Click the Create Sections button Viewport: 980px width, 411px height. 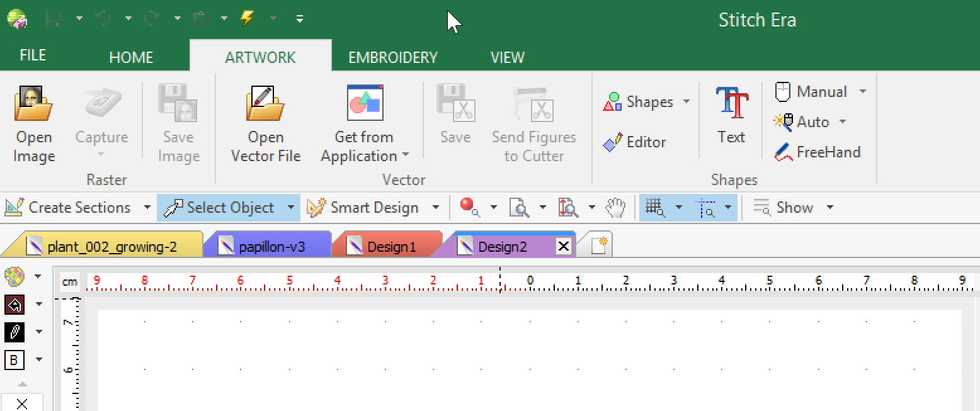point(69,208)
